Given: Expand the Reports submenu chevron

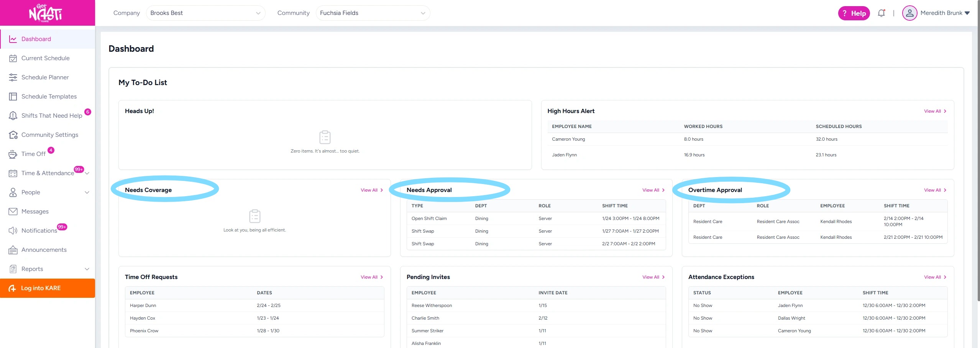Looking at the screenshot, I should click(87, 269).
